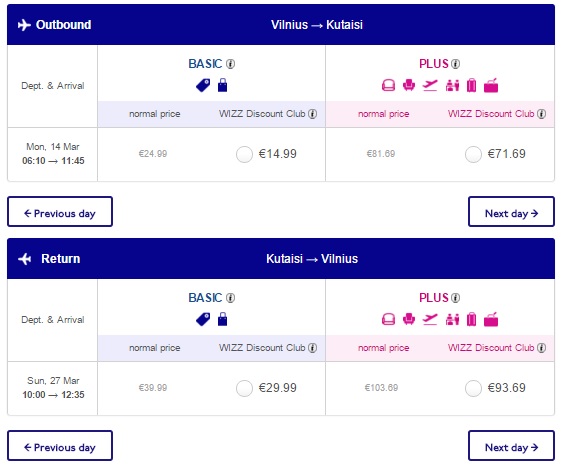Click the priority boarding plane icon under Outbound PLUS
The image size is (561, 472).
click(x=430, y=86)
